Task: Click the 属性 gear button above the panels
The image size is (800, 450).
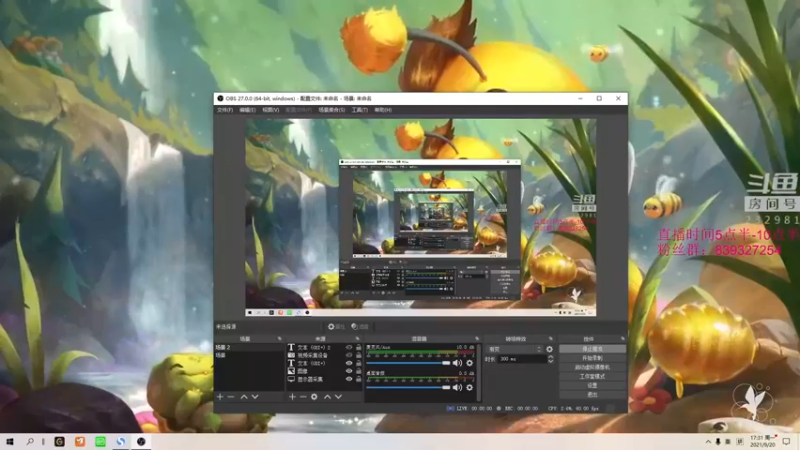Action: (336, 327)
